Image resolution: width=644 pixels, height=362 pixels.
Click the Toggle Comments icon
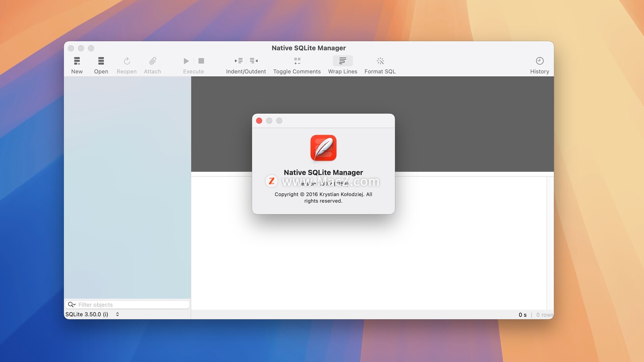(x=297, y=61)
